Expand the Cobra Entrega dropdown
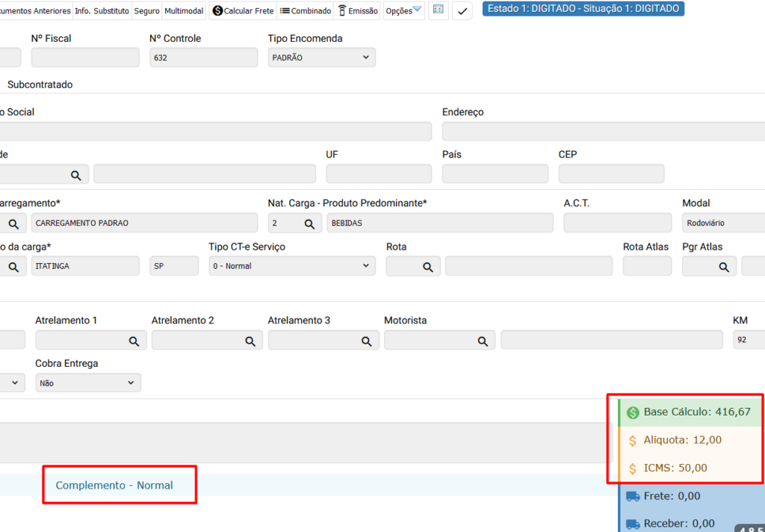Image resolution: width=765 pixels, height=532 pixels. [87, 383]
